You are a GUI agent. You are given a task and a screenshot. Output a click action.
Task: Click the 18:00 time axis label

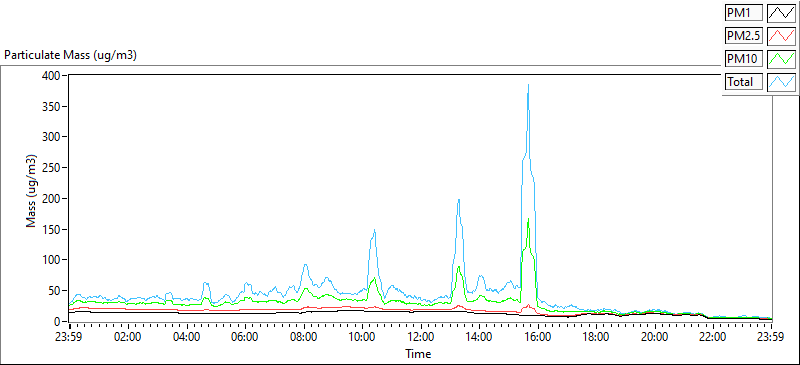596,337
